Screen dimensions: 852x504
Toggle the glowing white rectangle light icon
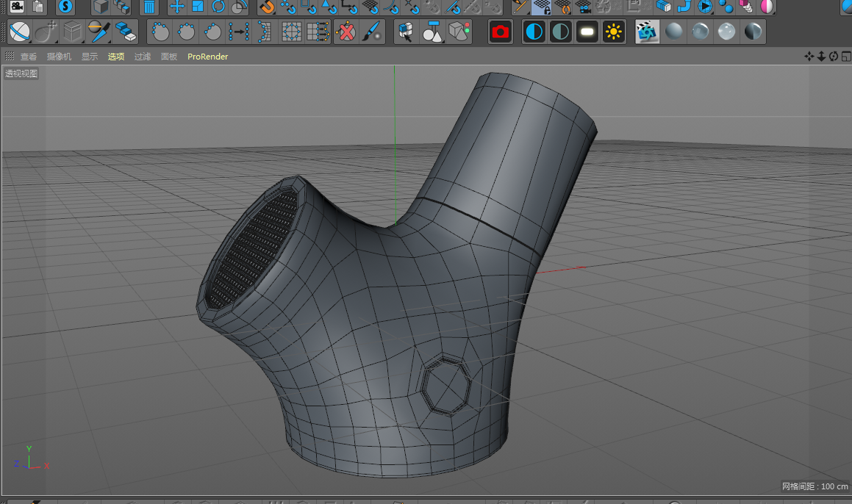tap(587, 32)
